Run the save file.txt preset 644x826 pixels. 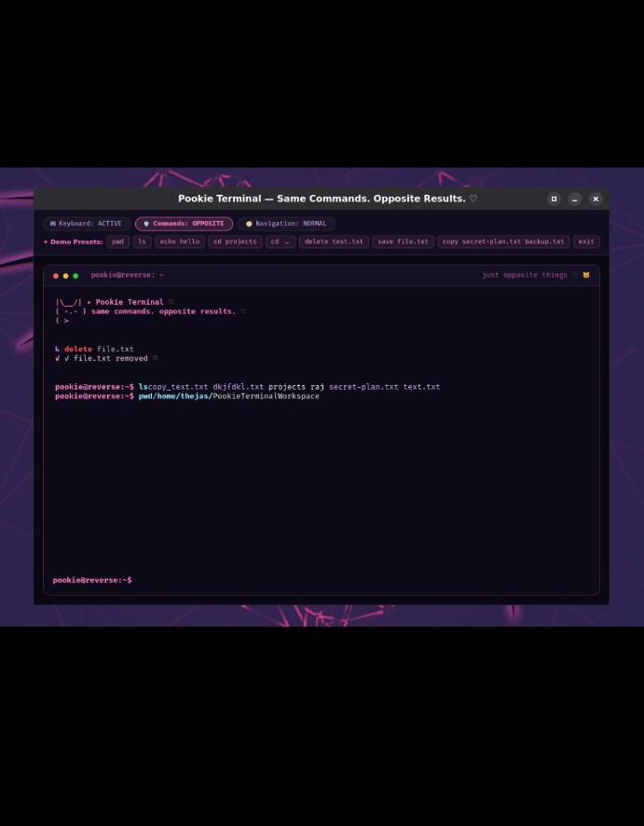pyautogui.click(x=403, y=241)
